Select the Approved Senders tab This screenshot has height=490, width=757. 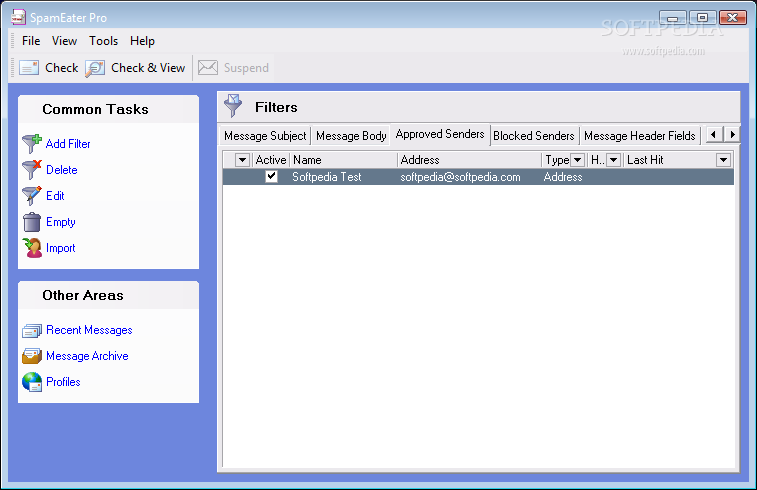click(x=440, y=134)
